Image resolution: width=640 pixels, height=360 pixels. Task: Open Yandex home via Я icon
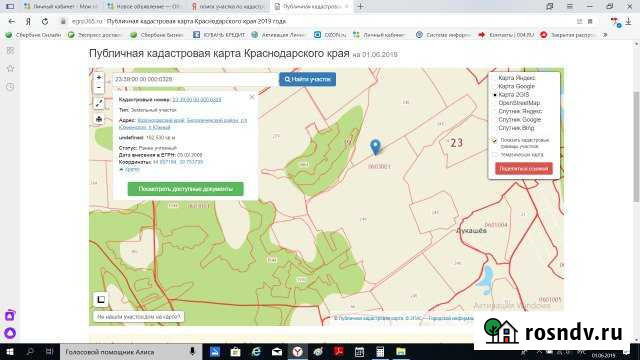click(x=28, y=21)
